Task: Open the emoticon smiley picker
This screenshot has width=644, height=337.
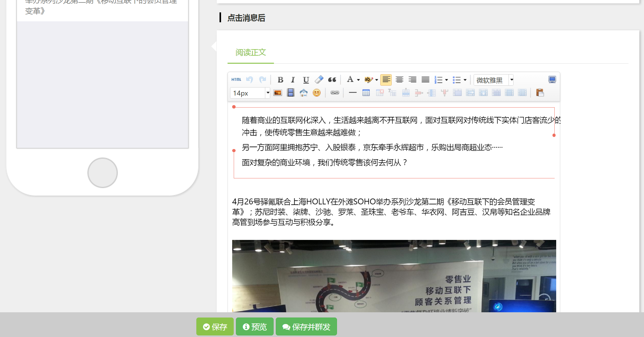Action: coord(317,93)
